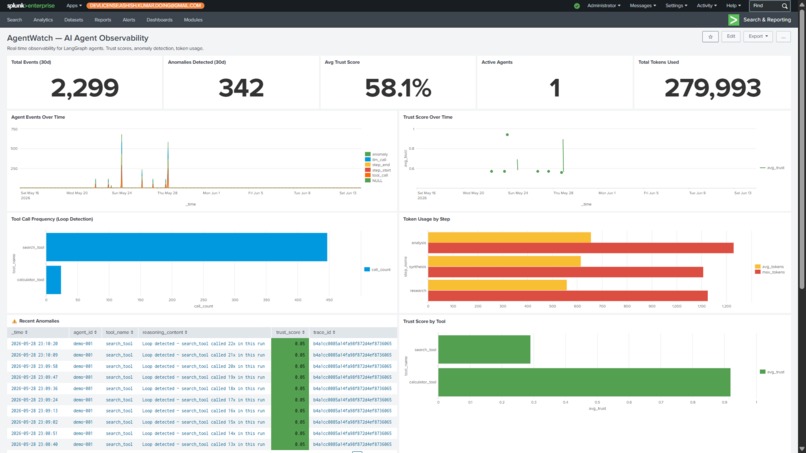The width and height of the screenshot is (806, 453).
Task: Open the Datasets nav tab
Action: pos(74,20)
